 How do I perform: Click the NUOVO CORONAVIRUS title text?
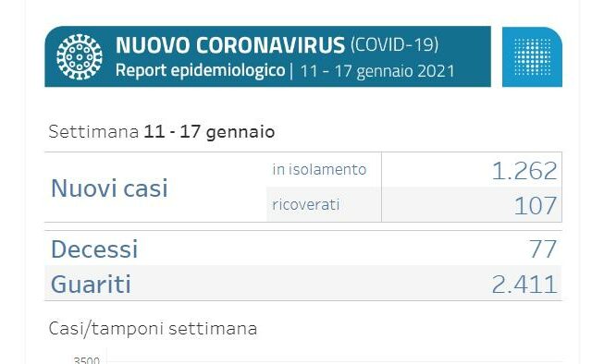pyautogui.click(x=230, y=45)
